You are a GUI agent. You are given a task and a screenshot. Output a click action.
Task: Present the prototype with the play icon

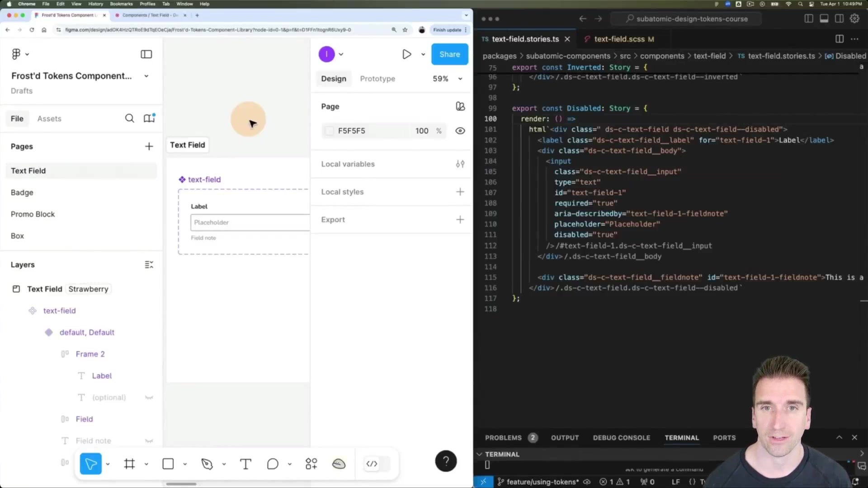[x=406, y=54]
